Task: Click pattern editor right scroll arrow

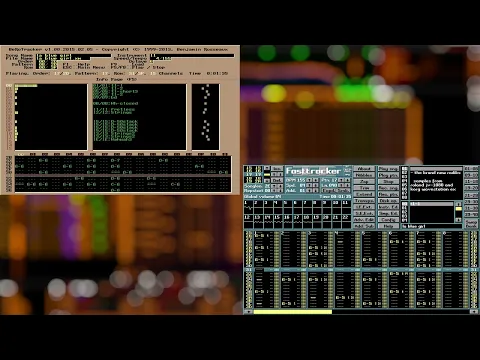Action: 474,312
